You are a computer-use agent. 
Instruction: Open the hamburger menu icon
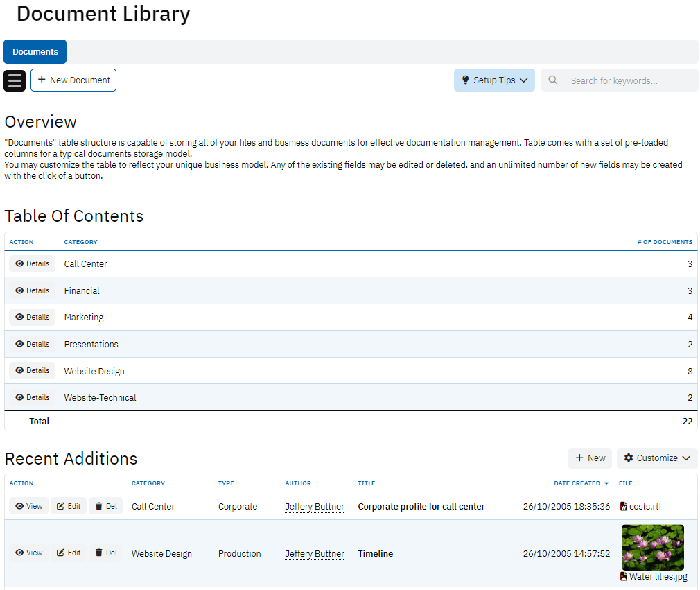coord(15,80)
